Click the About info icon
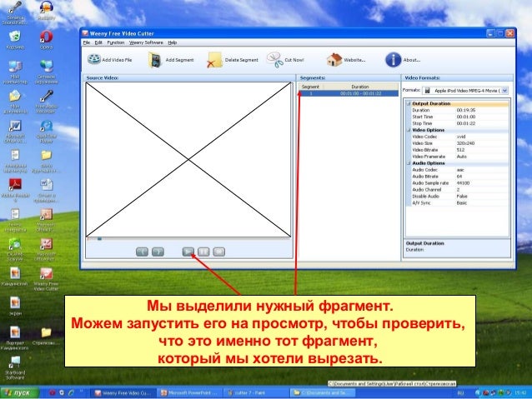Image resolution: width=532 pixels, height=399 pixels. coord(393,60)
